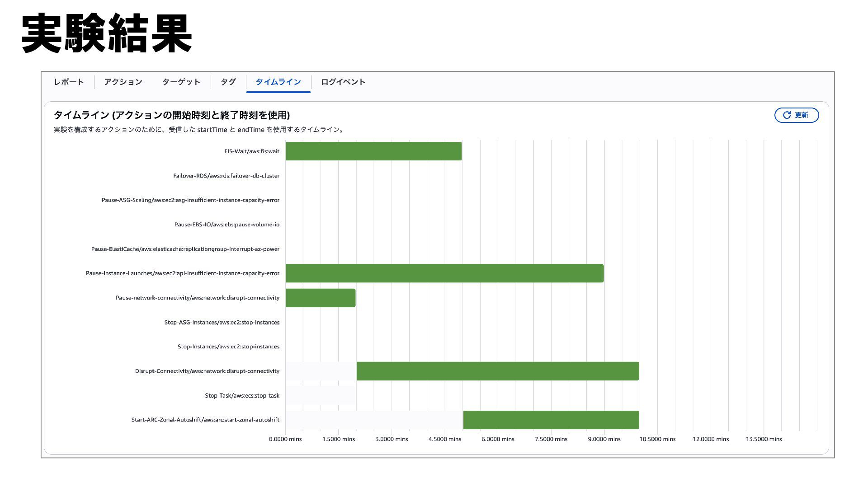Click the Start-ARC-Zonal-Autoshift green bar

[x=551, y=420]
